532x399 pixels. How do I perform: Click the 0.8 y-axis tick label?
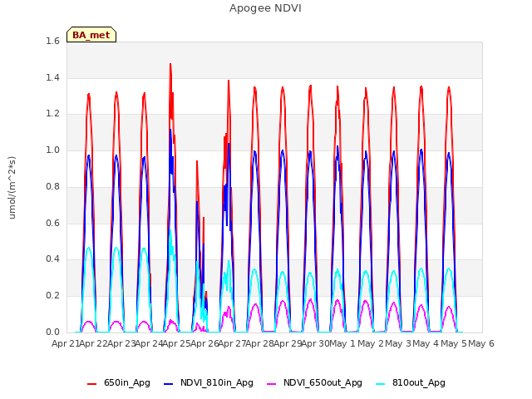point(52,186)
